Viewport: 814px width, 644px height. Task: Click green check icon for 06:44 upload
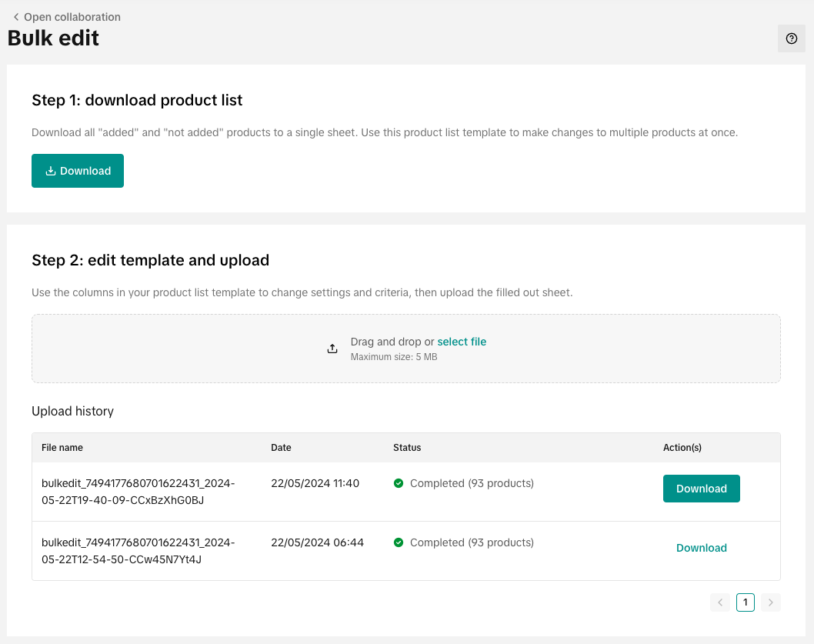click(399, 542)
